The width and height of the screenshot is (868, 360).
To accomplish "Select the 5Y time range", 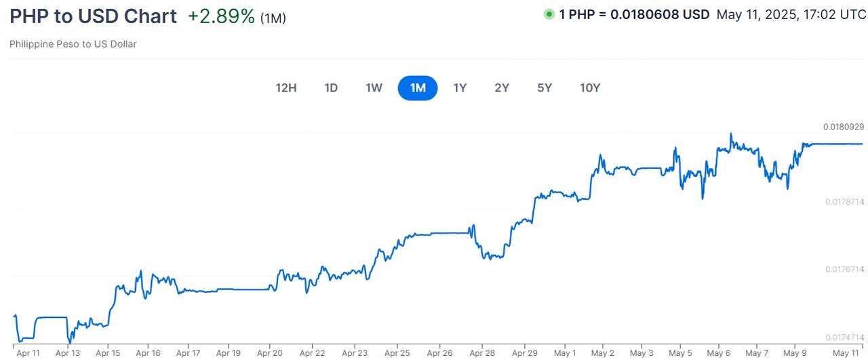I will [545, 87].
